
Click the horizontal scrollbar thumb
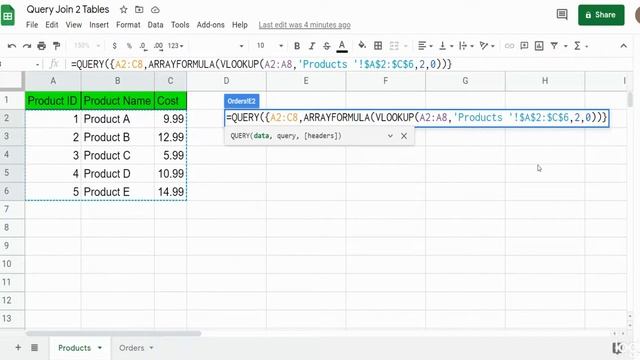pyautogui.click(x=113, y=333)
